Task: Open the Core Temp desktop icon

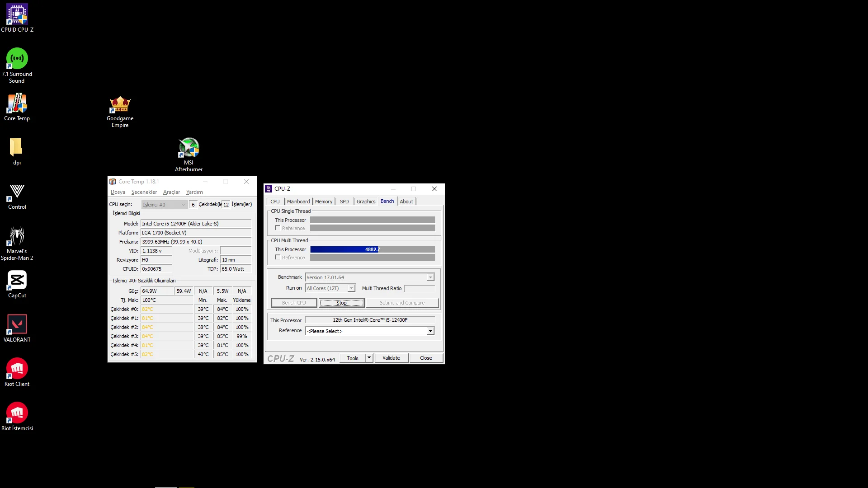Action: pyautogui.click(x=17, y=104)
